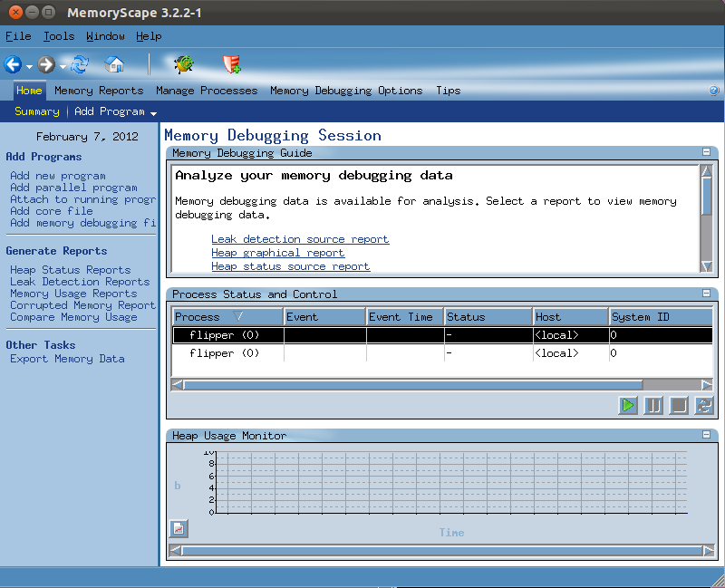Screen dimensions: 725x588
Task: Collapse the Memory Debugging Guide panel
Action: (706, 153)
